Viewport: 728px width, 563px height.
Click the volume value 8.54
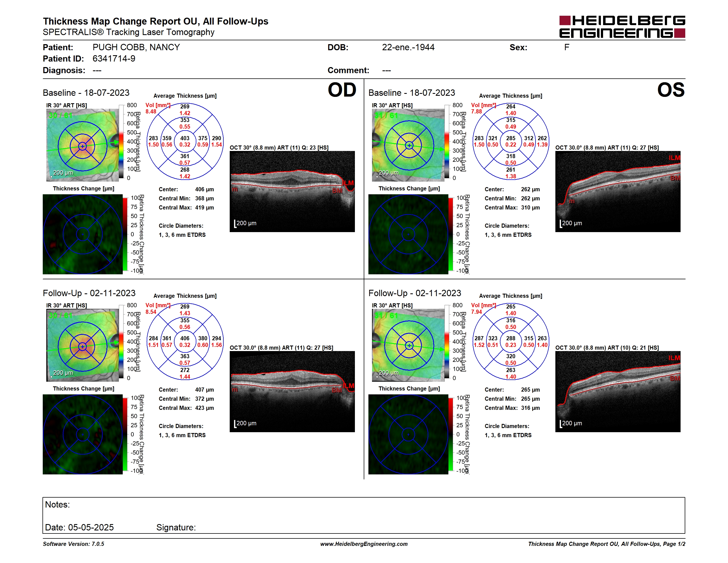[x=151, y=312]
